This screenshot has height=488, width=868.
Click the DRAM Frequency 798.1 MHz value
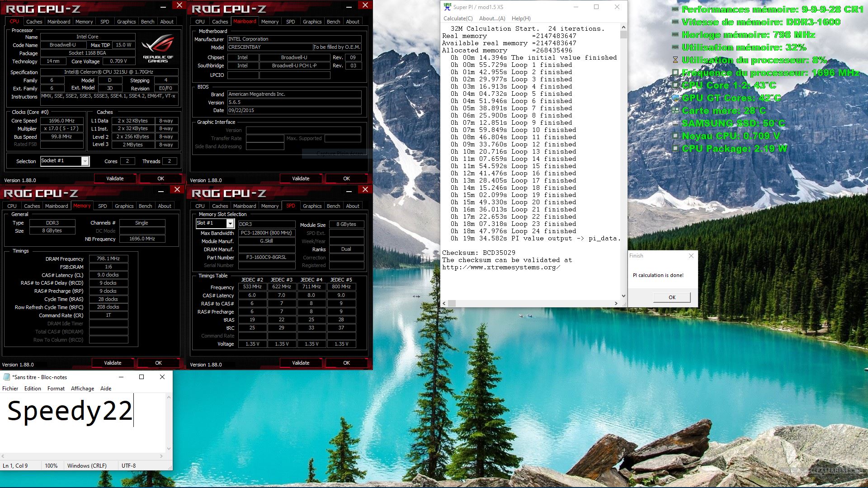(108, 259)
